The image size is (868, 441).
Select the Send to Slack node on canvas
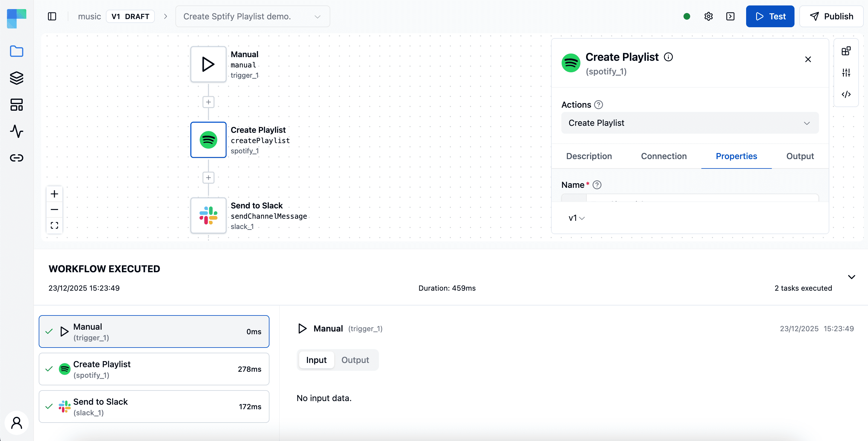[208, 216]
